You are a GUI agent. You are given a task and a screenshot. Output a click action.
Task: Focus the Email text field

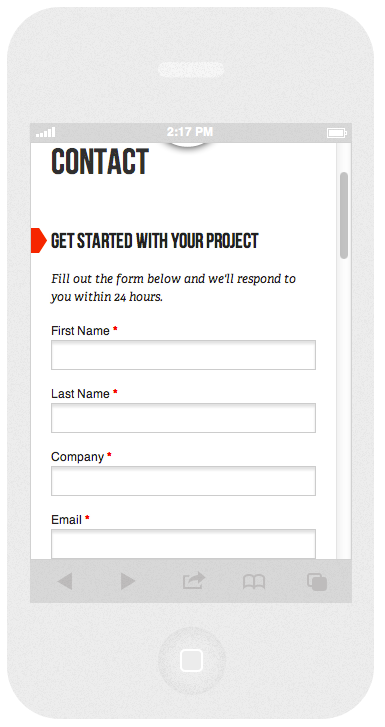click(183, 544)
